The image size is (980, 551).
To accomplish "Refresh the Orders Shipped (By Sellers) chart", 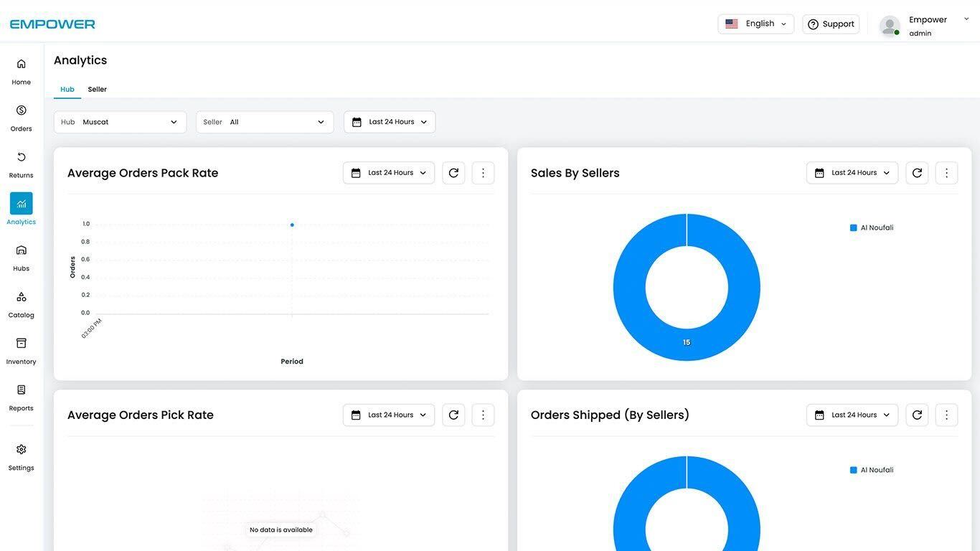I will pyautogui.click(x=917, y=415).
